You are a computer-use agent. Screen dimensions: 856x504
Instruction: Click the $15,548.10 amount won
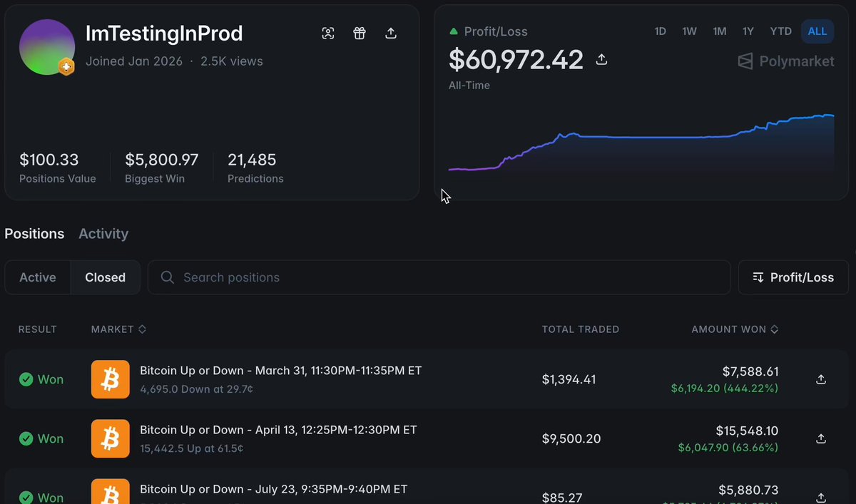[747, 431]
